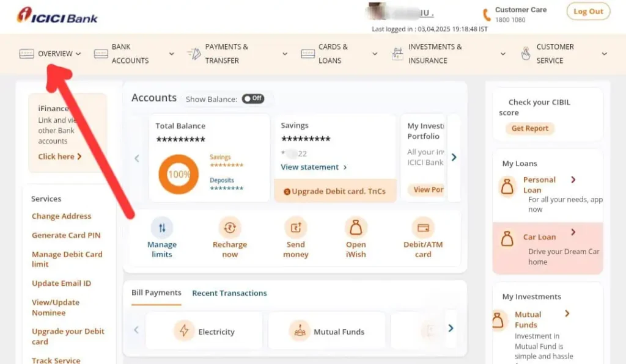This screenshot has width=626, height=364.
Task: Expand Customer Service dropdown chevron
Action: coord(605,54)
